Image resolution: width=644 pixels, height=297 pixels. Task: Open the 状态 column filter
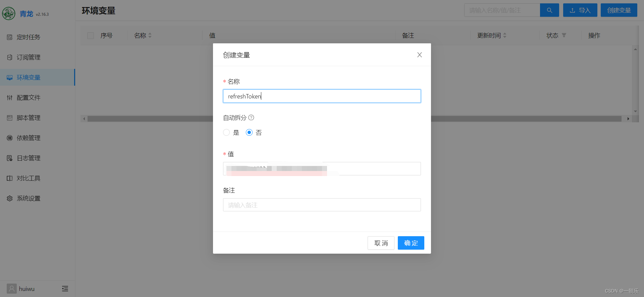point(564,35)
